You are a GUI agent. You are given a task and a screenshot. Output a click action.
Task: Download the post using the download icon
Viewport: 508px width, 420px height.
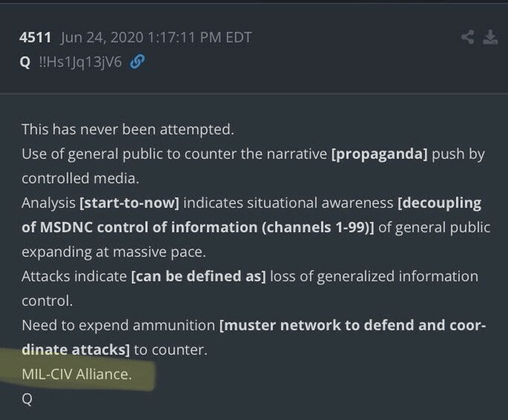click(x=490, y=37)
